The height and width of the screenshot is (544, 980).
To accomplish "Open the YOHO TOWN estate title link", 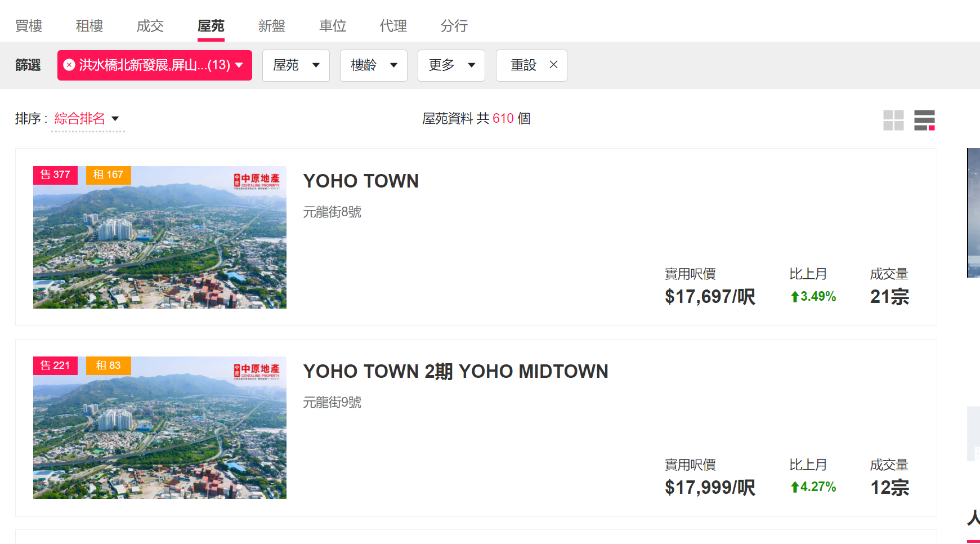I will coord(361,181).
